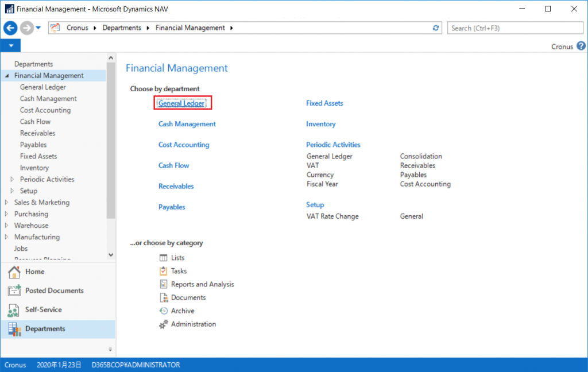Click the blue Back arrow button
Viewport: 588px width, 372px height.
click(x=10, y=28)
